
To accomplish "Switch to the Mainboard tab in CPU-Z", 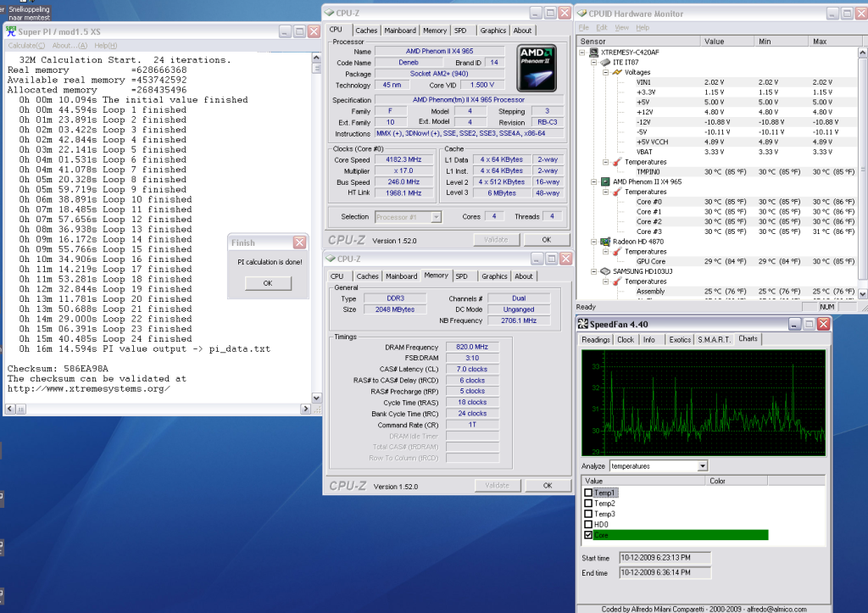I will pos(400,31).
